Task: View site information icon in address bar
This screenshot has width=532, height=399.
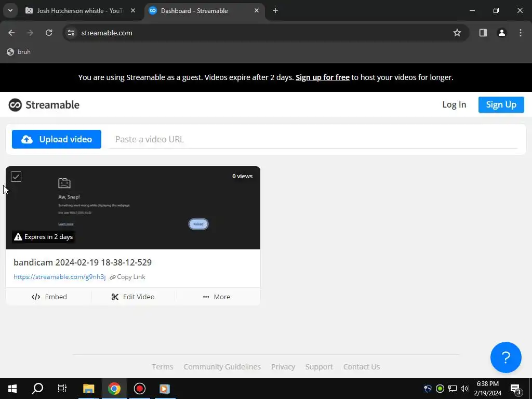Action: [71, 33]
